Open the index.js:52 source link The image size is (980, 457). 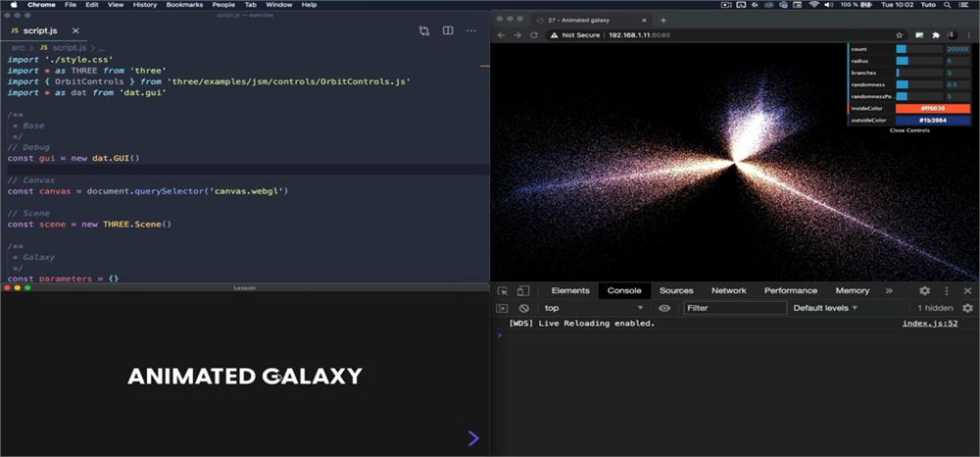point(930,324)
